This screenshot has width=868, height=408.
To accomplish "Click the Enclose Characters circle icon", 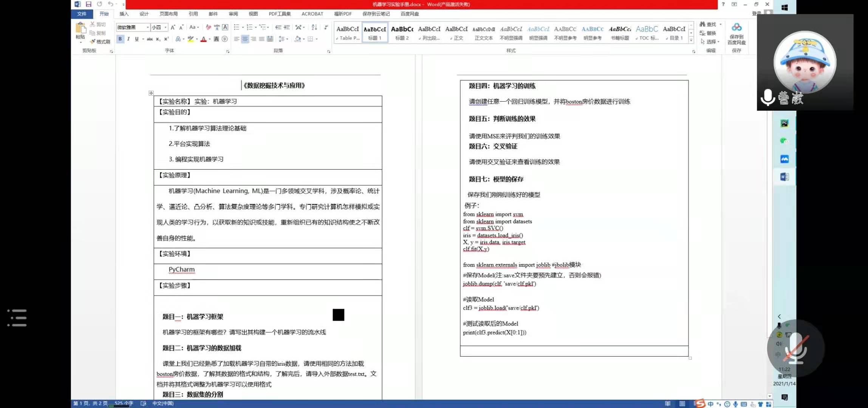I will tap(225, 39).
